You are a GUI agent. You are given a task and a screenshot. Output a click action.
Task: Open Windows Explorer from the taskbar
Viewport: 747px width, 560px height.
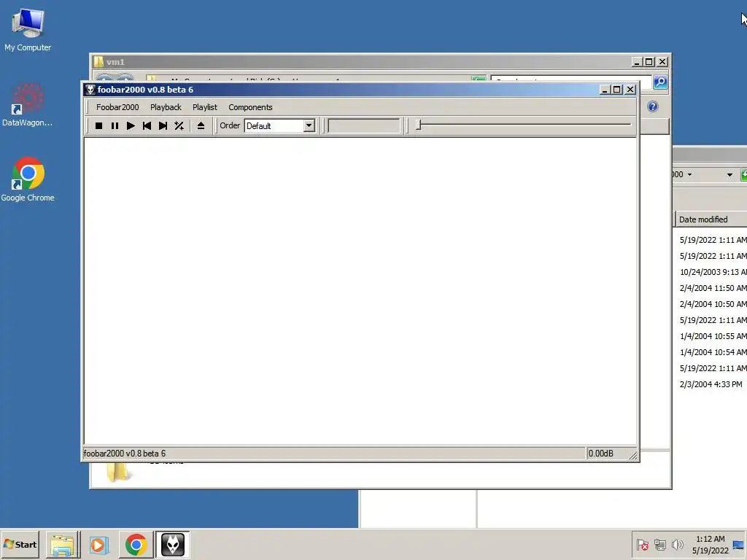pos(63,545)
